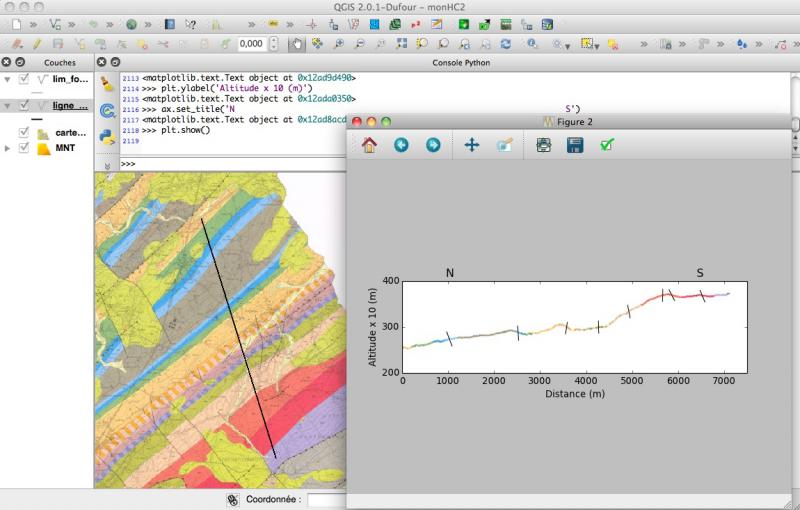Select the ligne layer in Couches

pyautogui.click(x=70, y=106)
